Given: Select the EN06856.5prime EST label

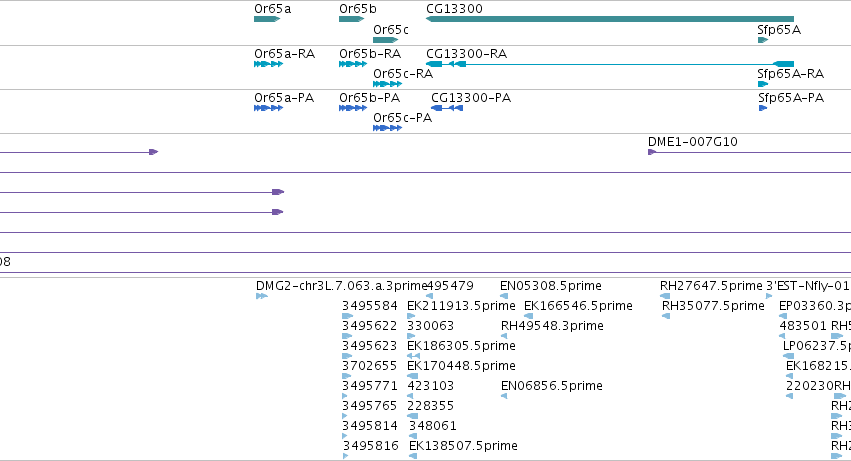Looking at the screenshot, I should click(x=551, y=386).
